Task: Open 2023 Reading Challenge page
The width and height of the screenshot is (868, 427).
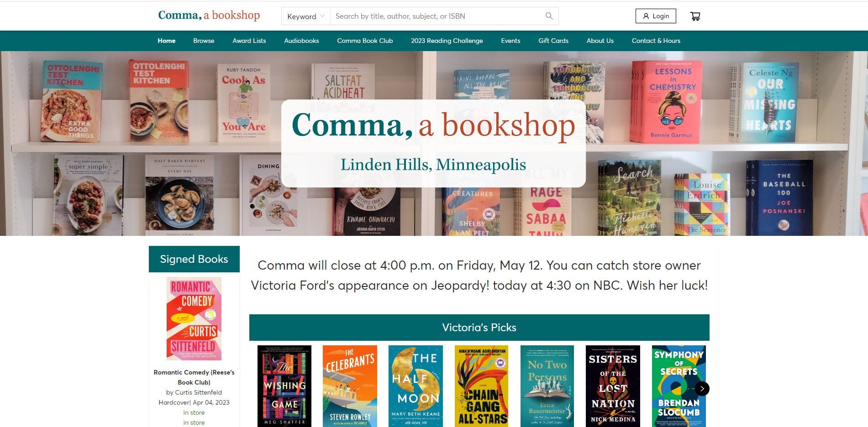Action: [x=447, y=41]
